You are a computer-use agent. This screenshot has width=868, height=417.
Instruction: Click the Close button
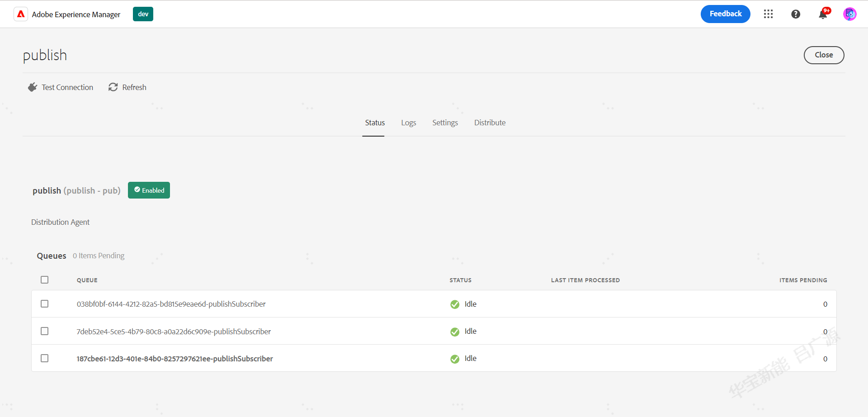(824, 55)
